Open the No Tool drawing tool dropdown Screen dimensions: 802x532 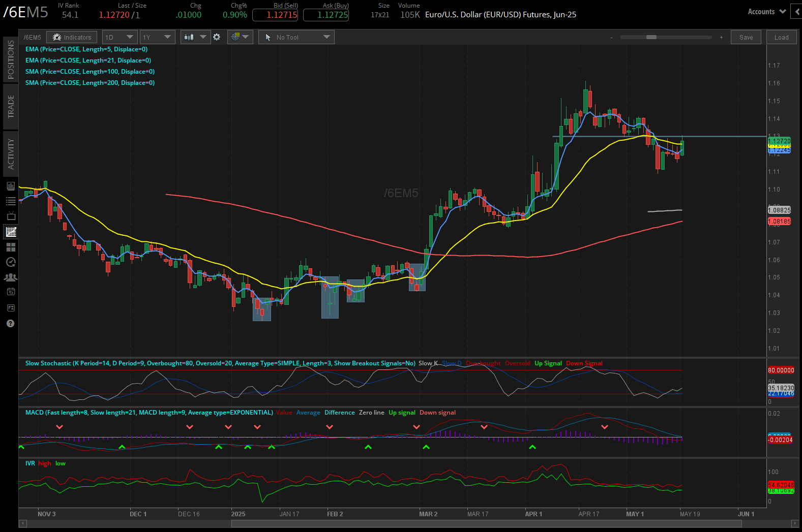(x=296, y=37)
